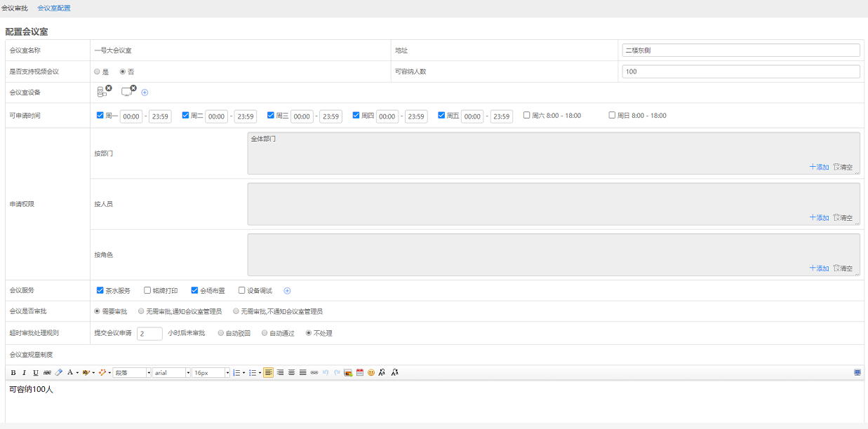This screenshot has height=429, width=868.
Task: Insert an emoticon using the smiley icon
Action: click(x=370, y=372)
